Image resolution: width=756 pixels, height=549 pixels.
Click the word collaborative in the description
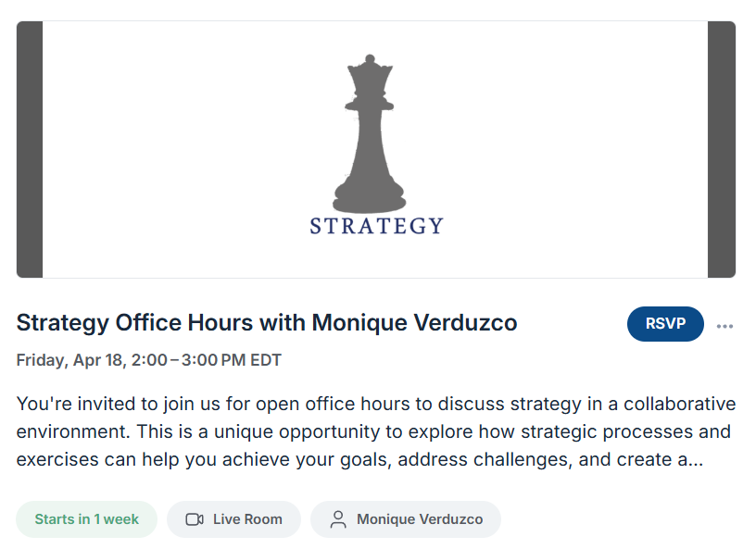tap(680, 404)
